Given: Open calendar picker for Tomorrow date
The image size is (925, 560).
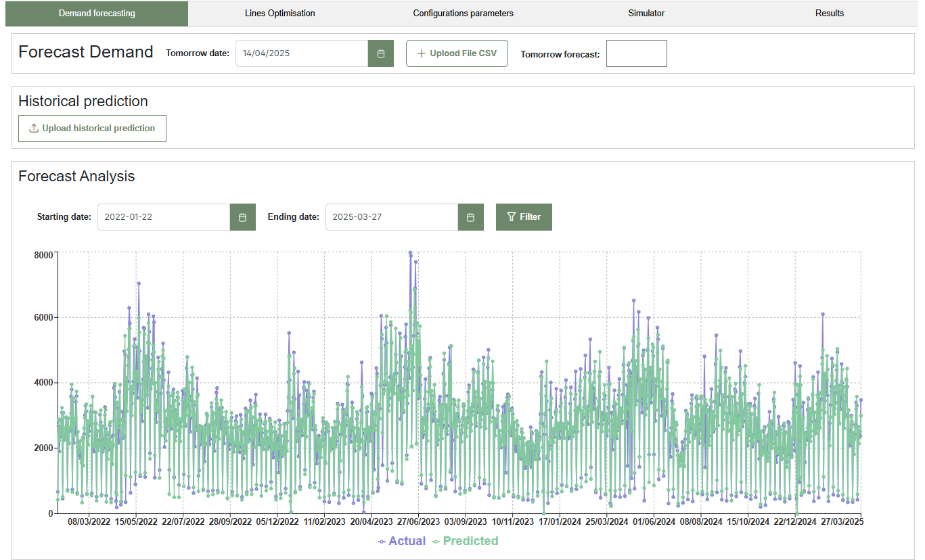Looking at the screenshot, I should tap(380, 53).
